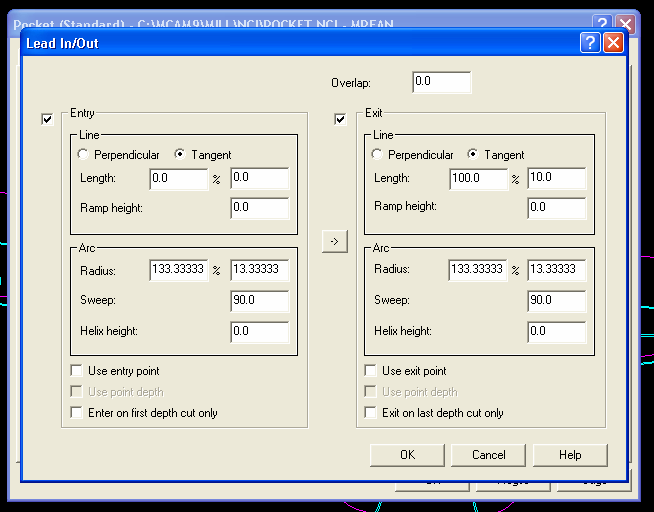The image size is (654, 512).
Task: Close the Pocket (Standard) window behind
Action: click(625, 23)
